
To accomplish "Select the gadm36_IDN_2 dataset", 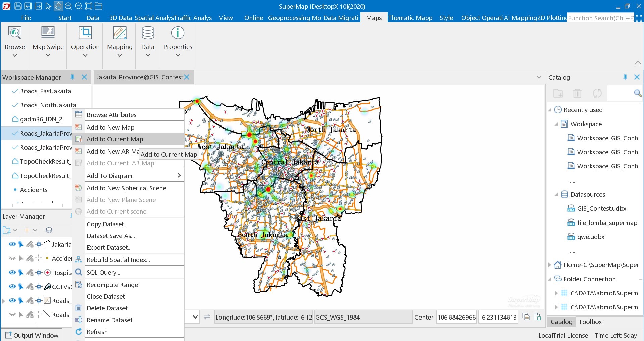I will tap(41, 119).
